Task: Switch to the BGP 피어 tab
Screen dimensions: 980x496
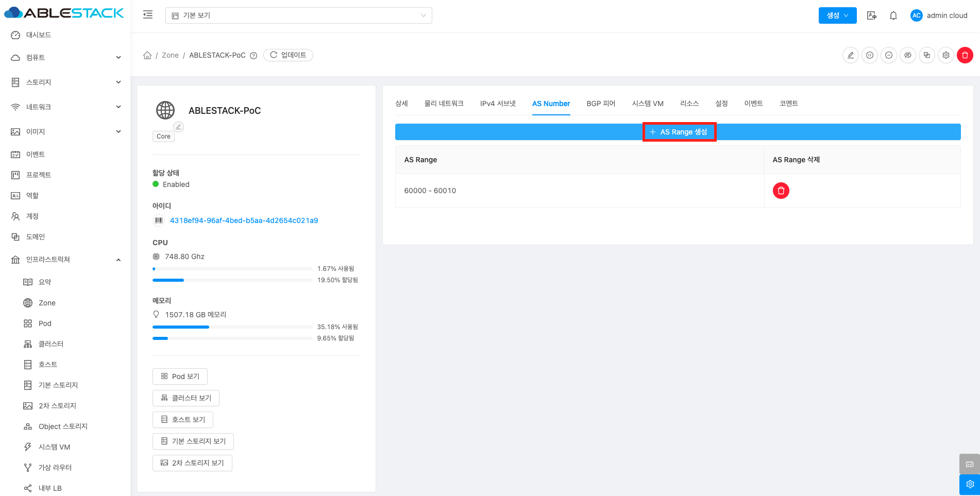Action: click(601, 104)
